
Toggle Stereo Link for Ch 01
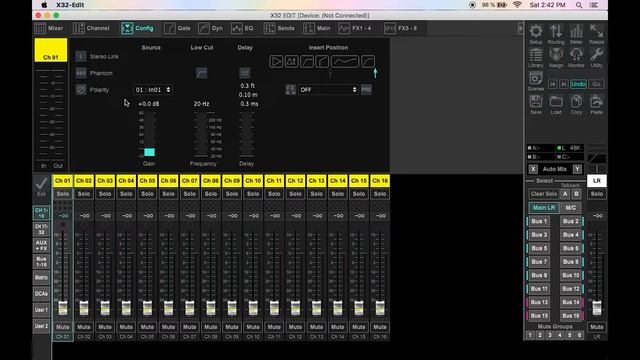pos(81,56)
